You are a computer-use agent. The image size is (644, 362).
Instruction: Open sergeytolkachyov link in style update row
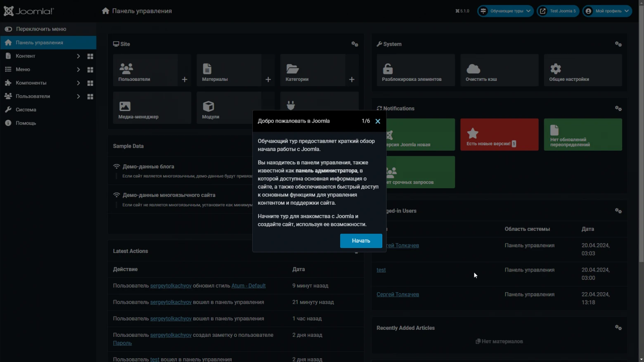pos(171,286)
